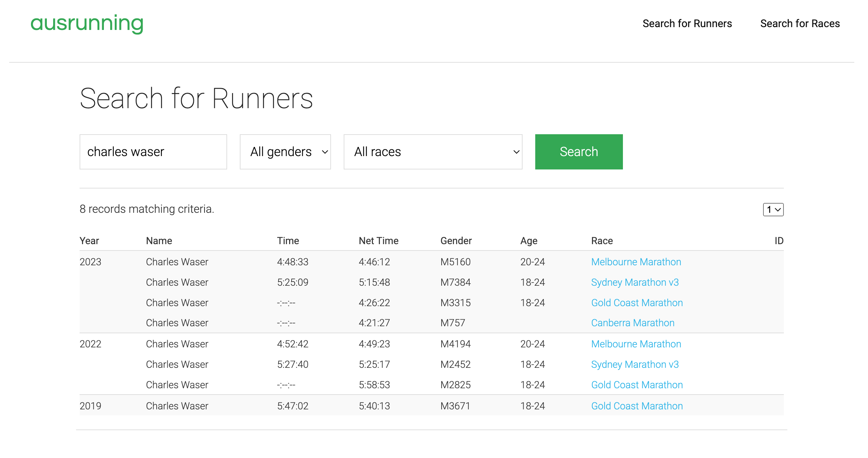Open Canberra Marathon race link
Screen dimensions: 868x458
(632, 323)
